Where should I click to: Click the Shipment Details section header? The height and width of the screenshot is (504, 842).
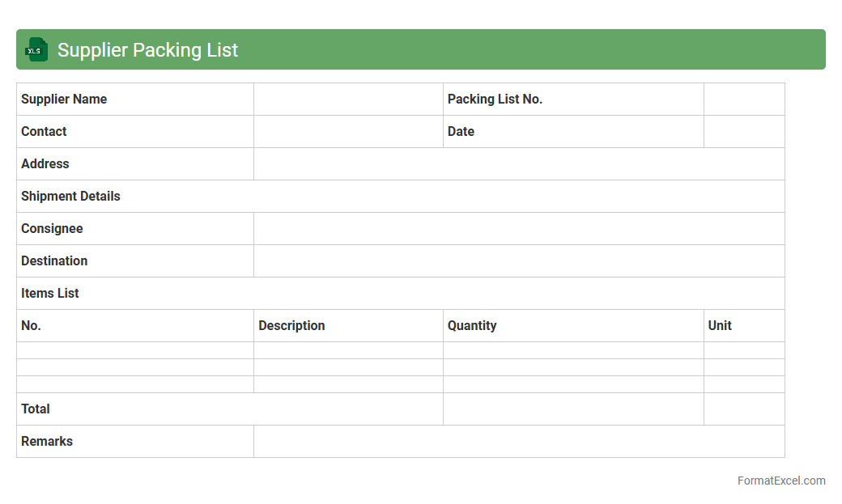70,197
